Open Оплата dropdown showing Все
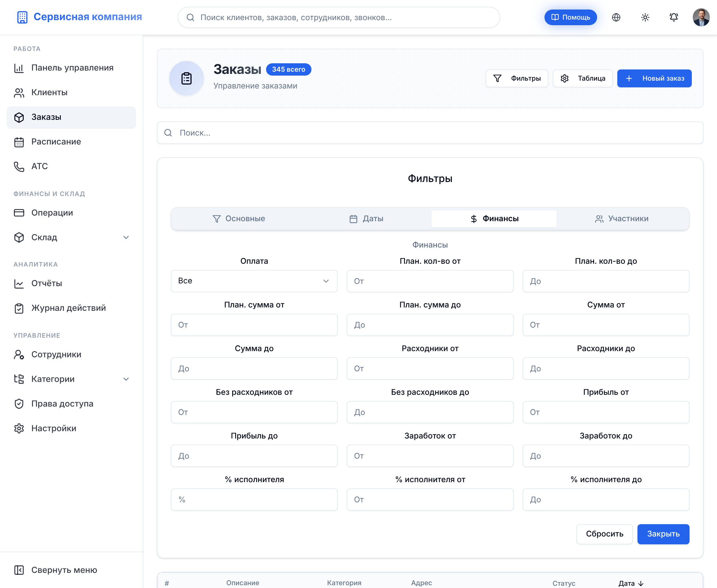717x588 pixels. (254, 281)
